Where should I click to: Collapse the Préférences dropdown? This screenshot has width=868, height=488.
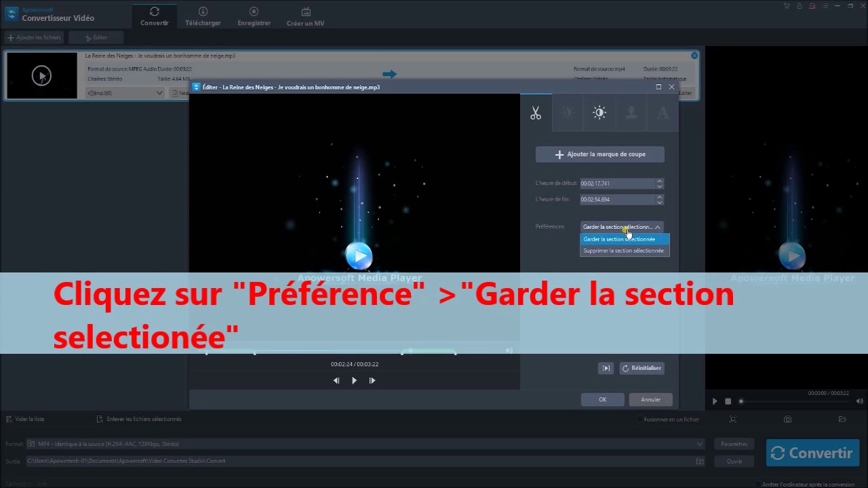622,227
